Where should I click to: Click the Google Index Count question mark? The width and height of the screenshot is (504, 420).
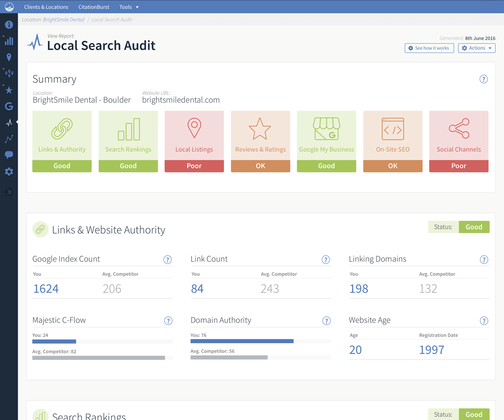[x=168, y=260]
